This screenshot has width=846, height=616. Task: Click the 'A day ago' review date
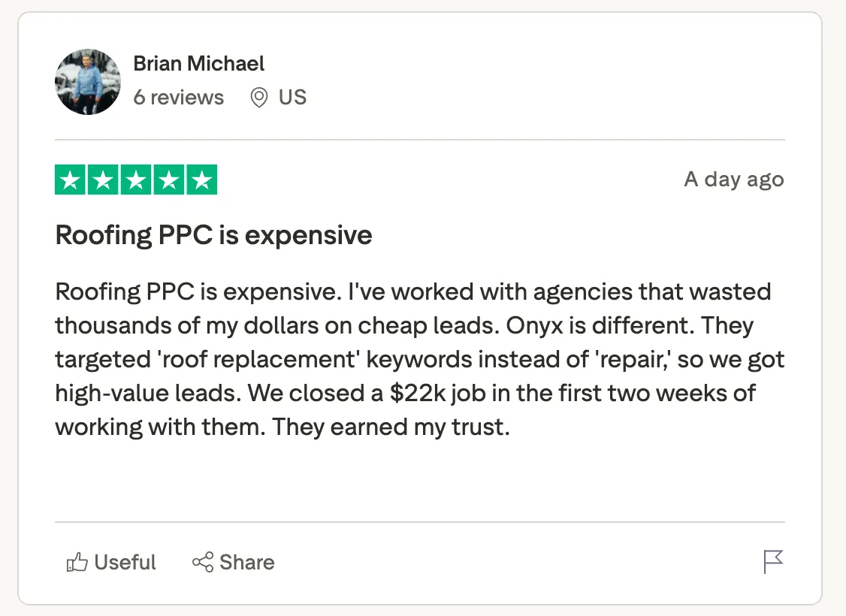[734, 180]
